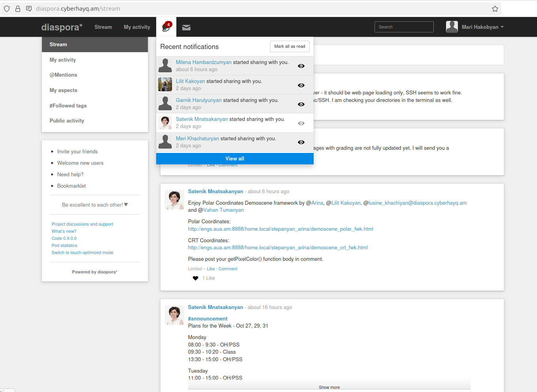
Task: Select #Followed tags in the left sidebar
Action: [x=95, y=106]
